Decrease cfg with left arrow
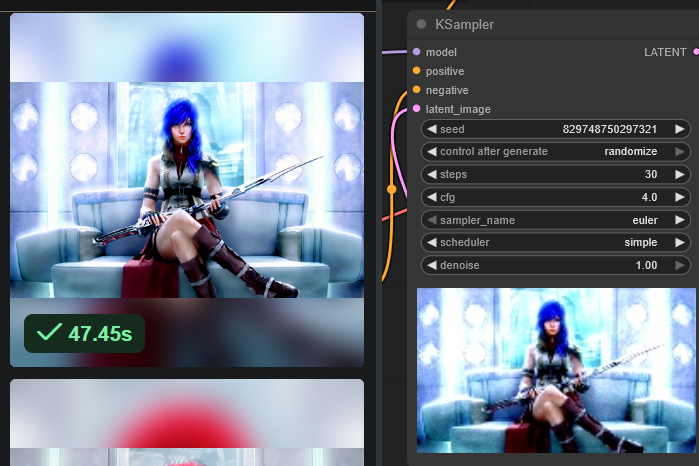 (x=432, y=197)
